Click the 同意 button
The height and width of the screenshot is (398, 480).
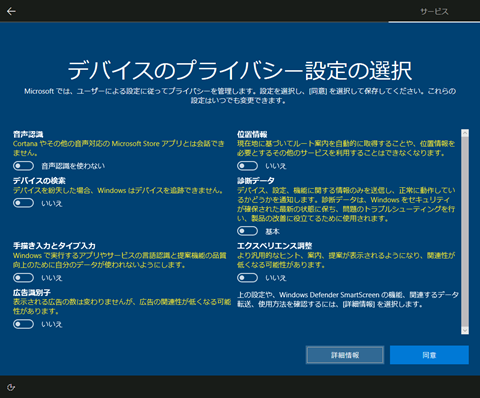(x=429, y=355)
